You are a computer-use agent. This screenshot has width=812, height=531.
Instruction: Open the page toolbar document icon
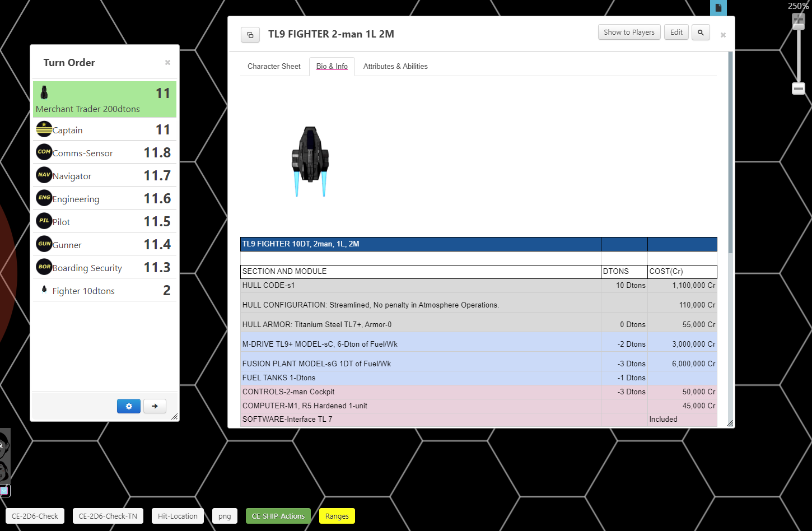pyautogui.click(x=718, y=8)
